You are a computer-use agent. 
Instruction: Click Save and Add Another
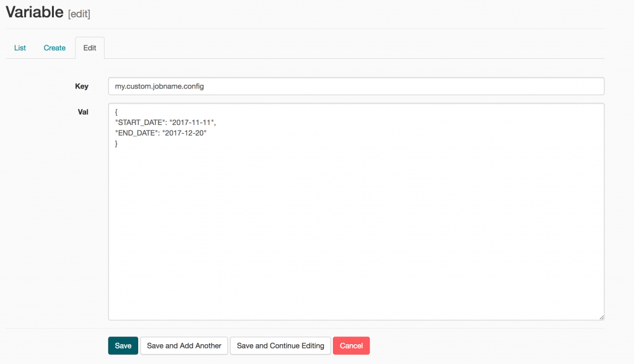pyautogui.click(x=184, y=345)
